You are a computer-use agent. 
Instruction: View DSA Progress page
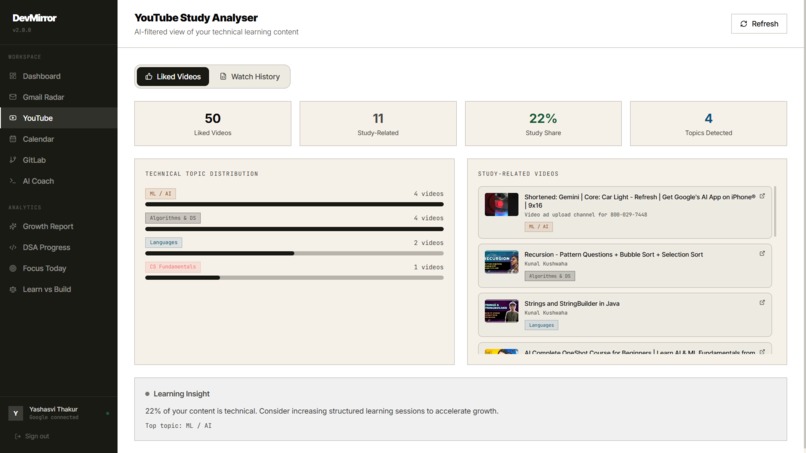coord(59,247)
